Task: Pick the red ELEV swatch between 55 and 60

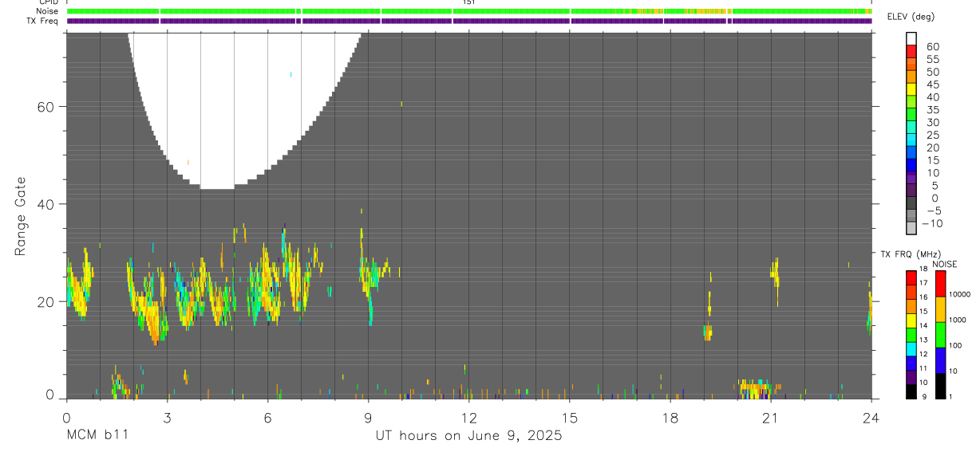Action: [x=911, y=52]
